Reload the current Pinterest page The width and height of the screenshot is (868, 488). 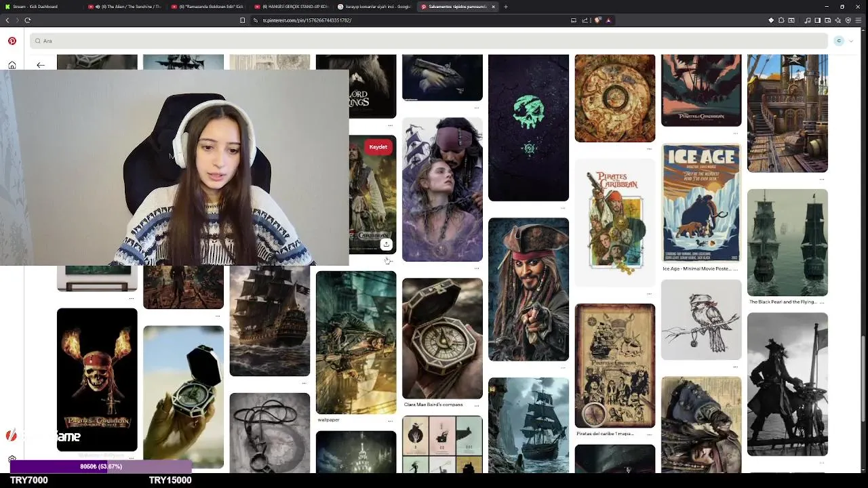(27, 20)
